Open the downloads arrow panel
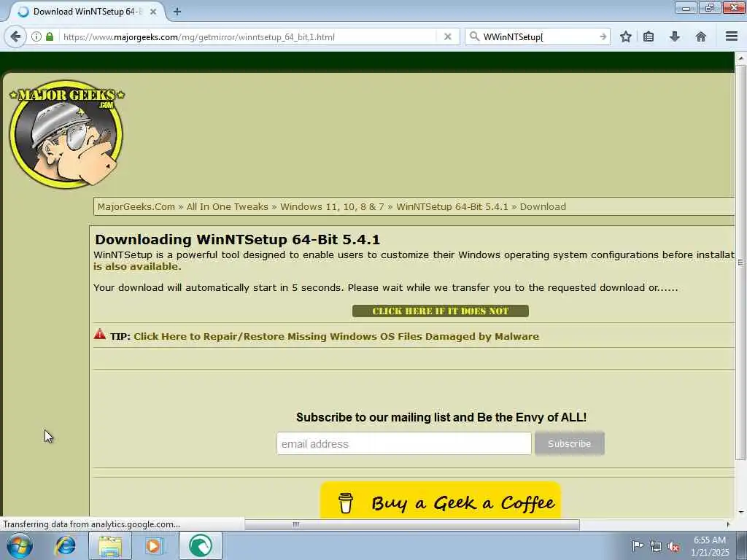Screen dimensions: 747x560 pyautogui.click(x=675, y=36)
